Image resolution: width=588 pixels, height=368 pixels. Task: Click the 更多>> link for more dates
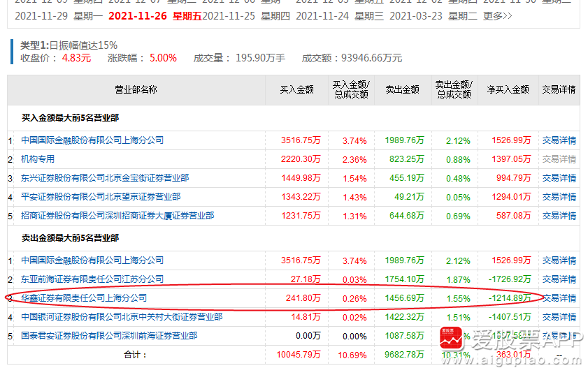[498, 16]
